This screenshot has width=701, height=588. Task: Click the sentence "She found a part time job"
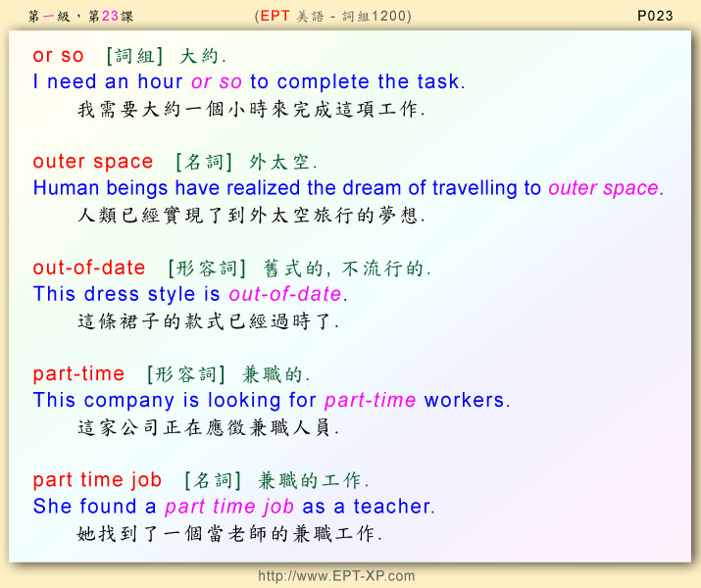coord(233,506)
